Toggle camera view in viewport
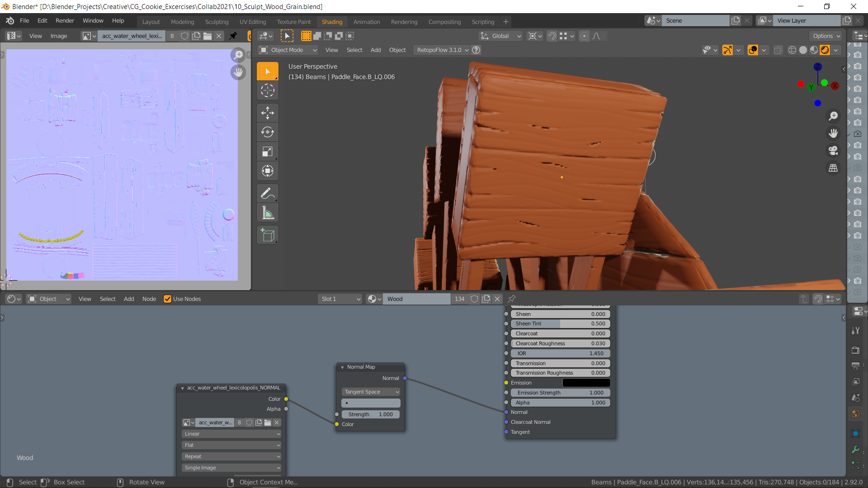The width and height of the screenshot is (868, 488). (833, 150)
